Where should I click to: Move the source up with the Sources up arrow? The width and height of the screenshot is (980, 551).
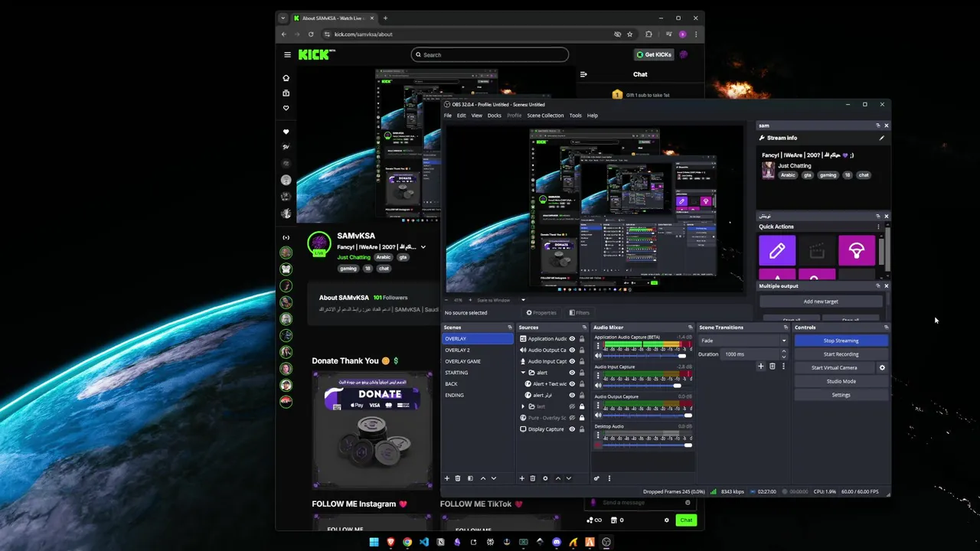[557, 478]
